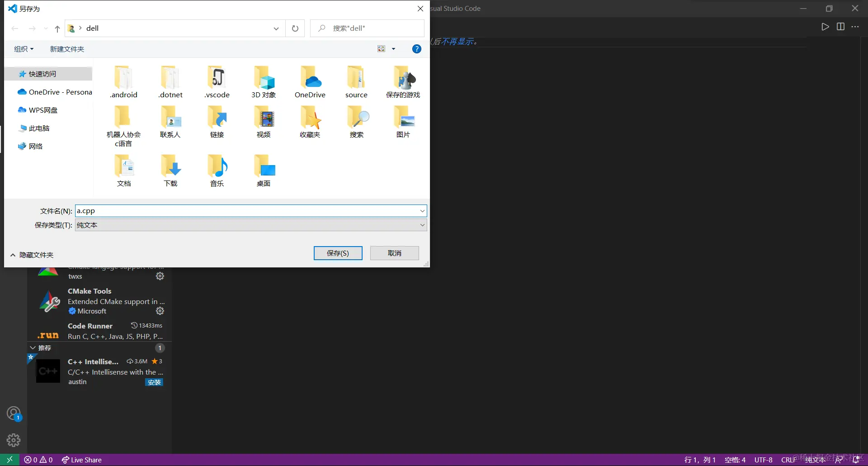Click the 搜索"dell" search box

pyautogui.click(x=367, y=29)
